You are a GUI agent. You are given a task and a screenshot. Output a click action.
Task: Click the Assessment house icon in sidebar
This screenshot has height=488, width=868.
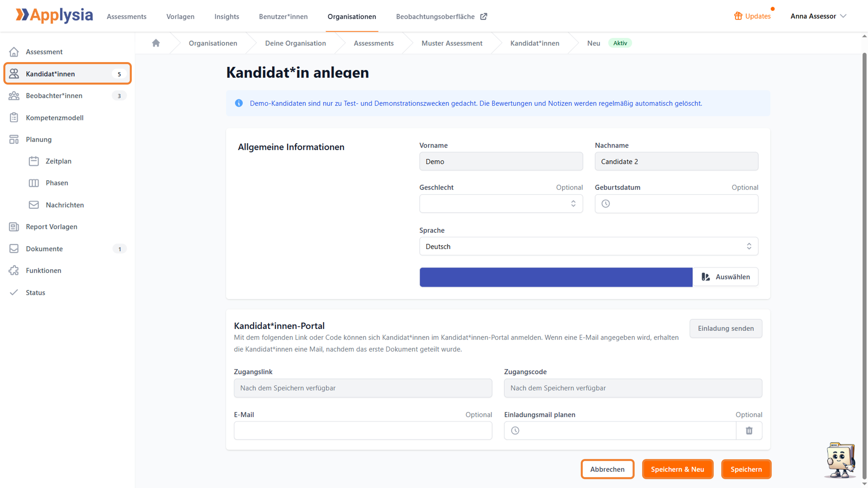pos(14,52)
